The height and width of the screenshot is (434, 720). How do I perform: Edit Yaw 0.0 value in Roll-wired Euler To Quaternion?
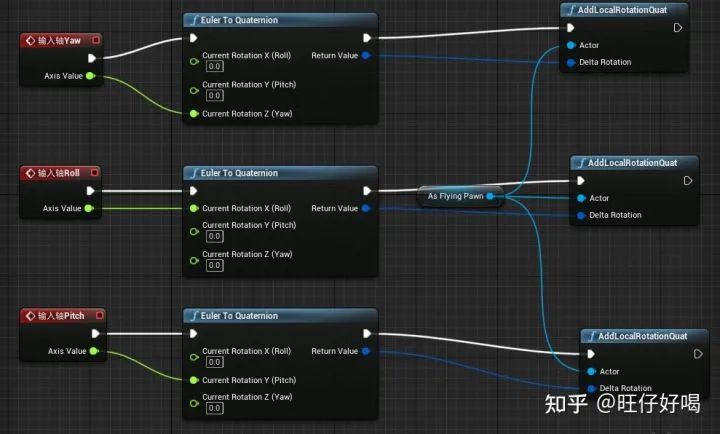click(214, 265)
